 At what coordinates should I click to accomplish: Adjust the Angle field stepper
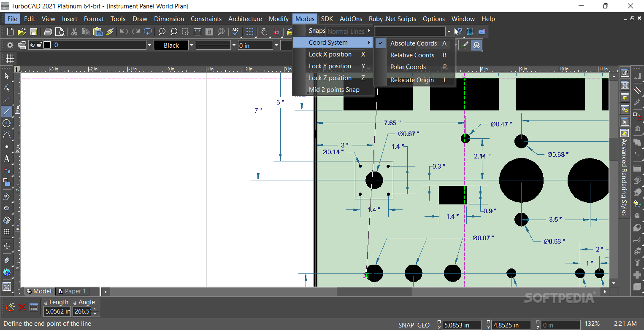pyautogui.click(x=95, y=311)
